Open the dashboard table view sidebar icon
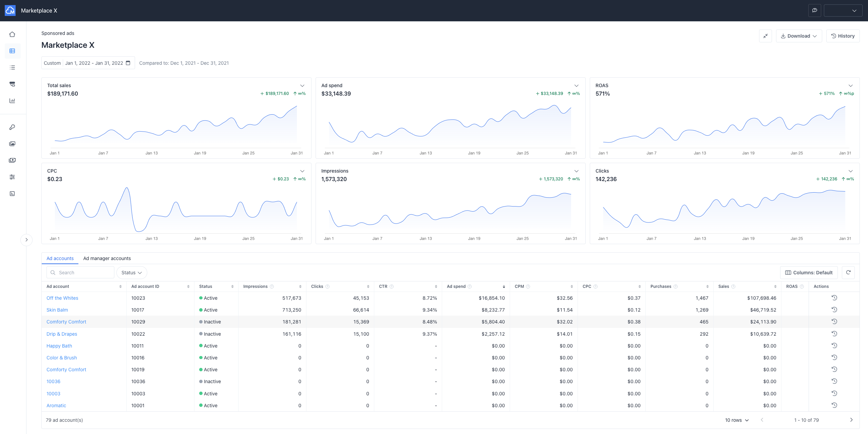This screenshot has height=434, width=868. point(12,51)
